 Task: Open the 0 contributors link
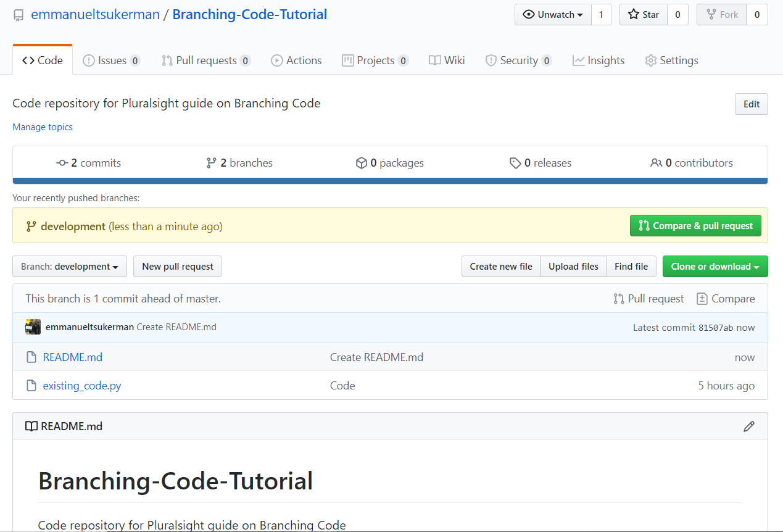692,163
